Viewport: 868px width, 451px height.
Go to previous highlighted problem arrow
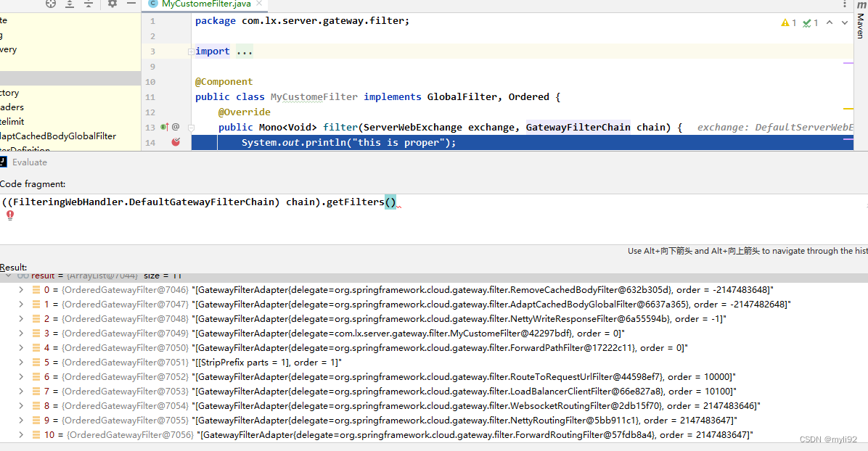pyautogui.click(x=830, y=22)
